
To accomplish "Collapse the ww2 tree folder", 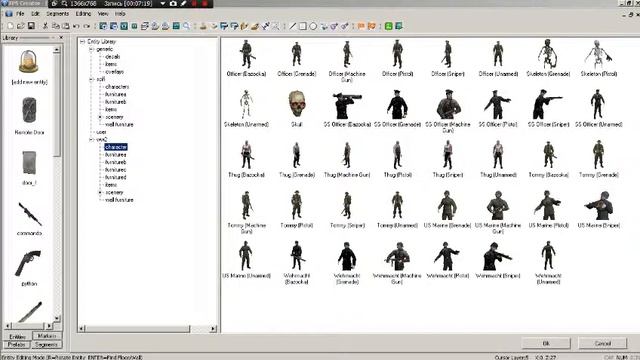I will (x=91, y=140).
